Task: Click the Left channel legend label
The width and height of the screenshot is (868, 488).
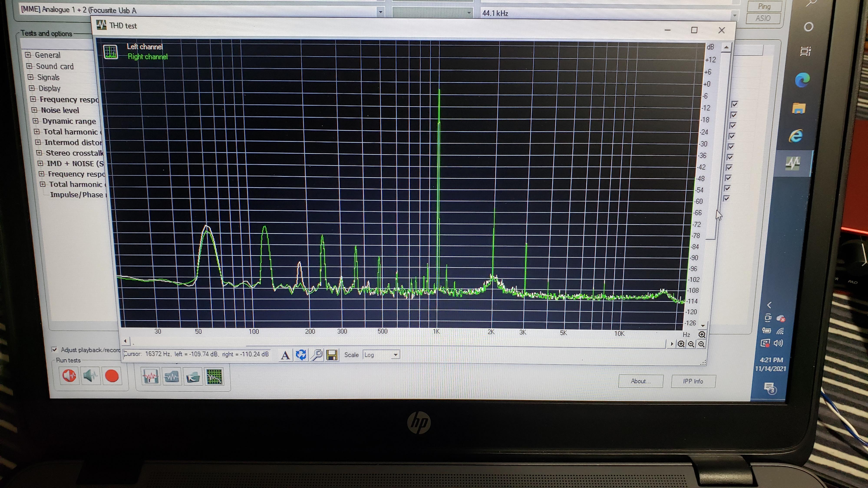Action: pos(145,47)
